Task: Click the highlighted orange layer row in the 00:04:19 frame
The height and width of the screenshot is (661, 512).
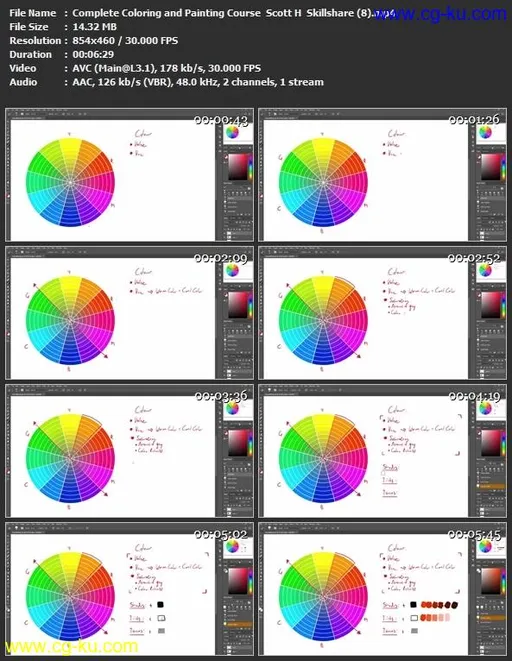Action: point(492,486)
